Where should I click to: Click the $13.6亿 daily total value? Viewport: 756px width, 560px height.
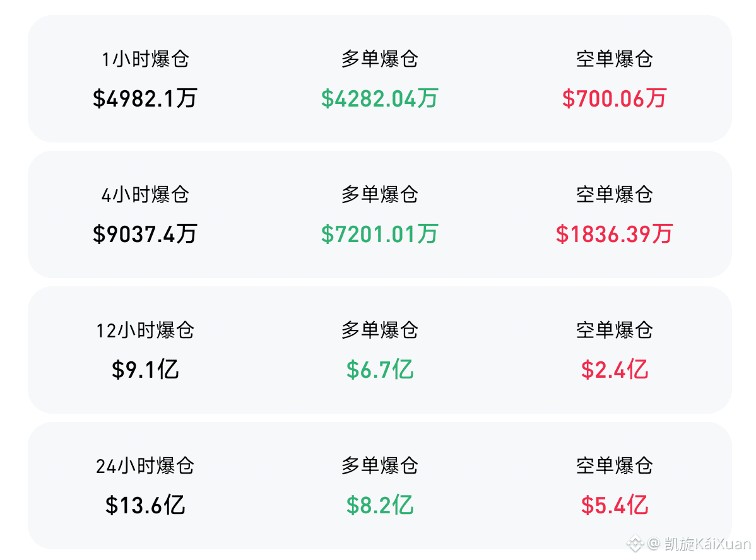click(145, 505)
